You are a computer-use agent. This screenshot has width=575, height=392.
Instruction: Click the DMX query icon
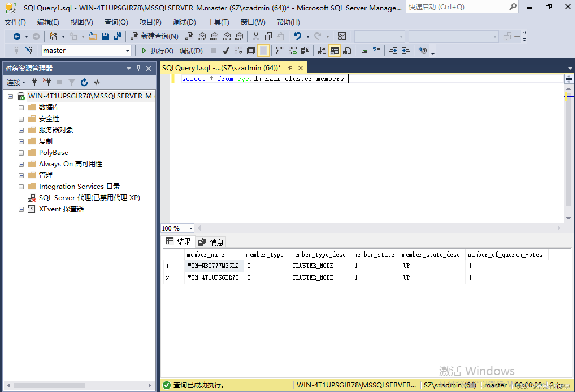point(214,36)
